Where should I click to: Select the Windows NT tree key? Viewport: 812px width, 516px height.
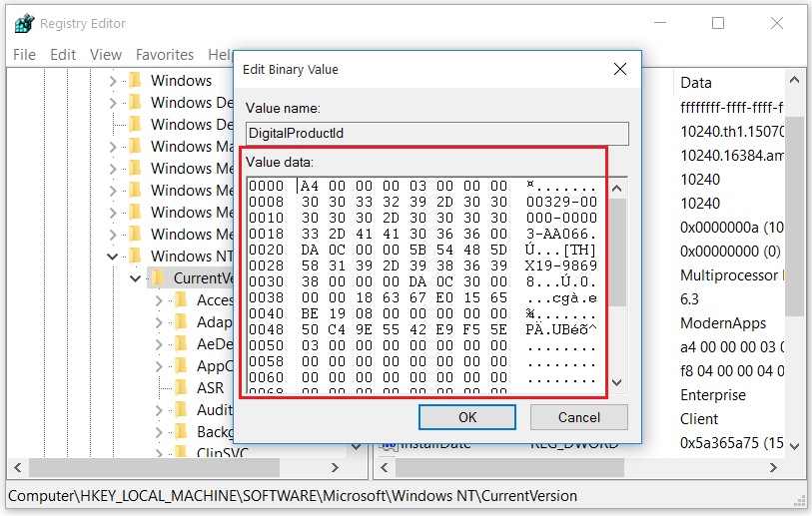[x=192, y=257]
